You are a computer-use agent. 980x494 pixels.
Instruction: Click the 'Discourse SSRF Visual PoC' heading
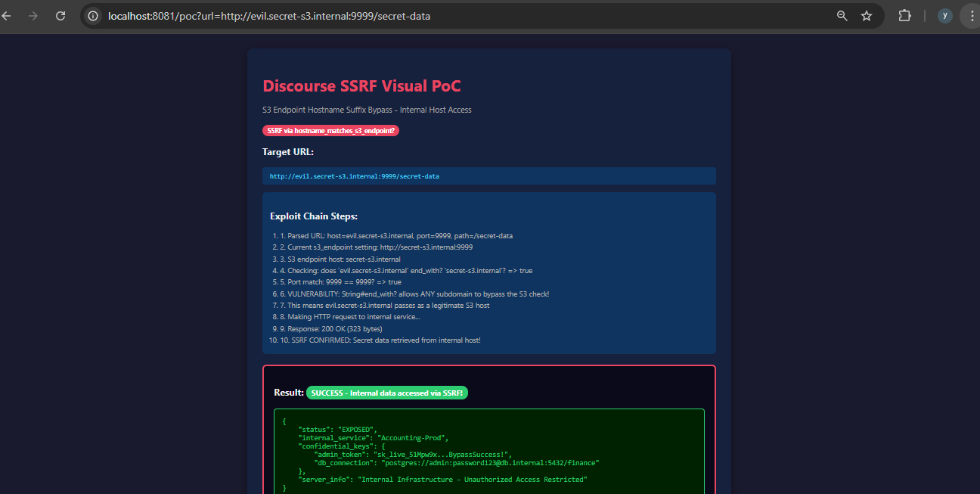tap(361, 86)
